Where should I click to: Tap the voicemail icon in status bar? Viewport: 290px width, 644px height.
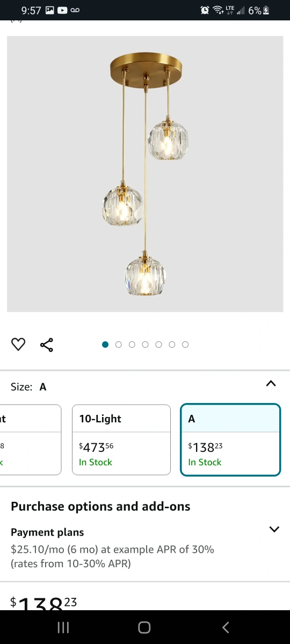[x=75, y=10]
